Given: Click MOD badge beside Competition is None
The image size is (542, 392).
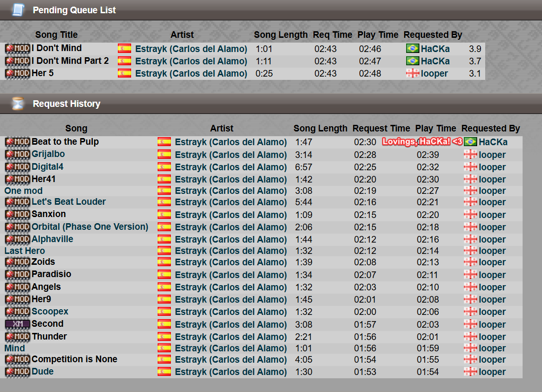Looking at the screenshot, I should coord(18,359).
